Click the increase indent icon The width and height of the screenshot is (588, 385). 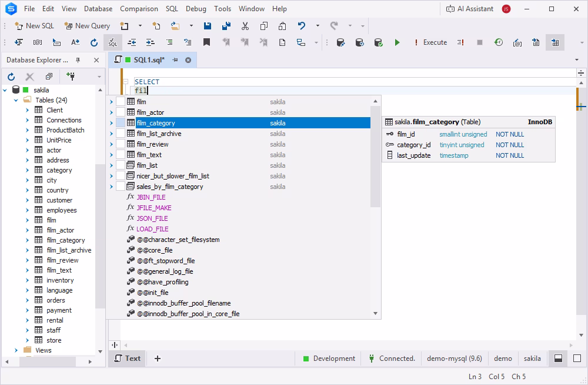(151, 42)
